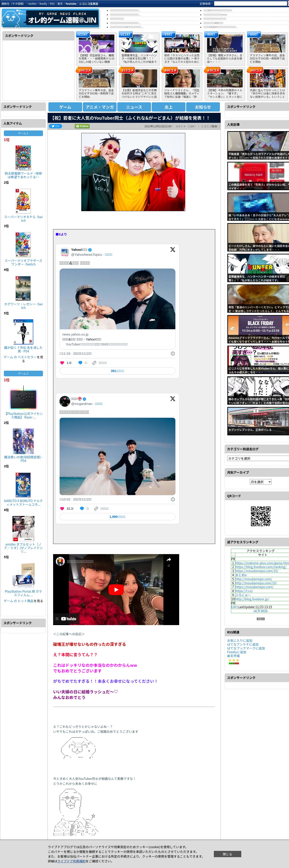Open PlayStation Portal ガラスフィルム product link
This screenshot has width=289, height=868.
point(23,593)
